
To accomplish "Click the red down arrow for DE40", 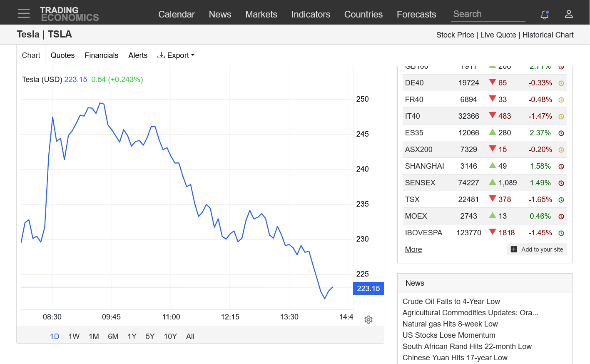I will pyautogui.click(x=493, y=82).
